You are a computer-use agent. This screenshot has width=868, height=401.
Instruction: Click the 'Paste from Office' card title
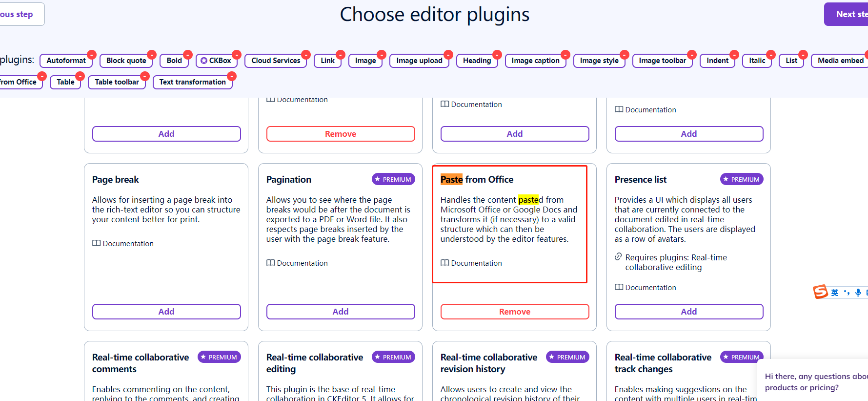pyautogui.click(x=477, y=179)
